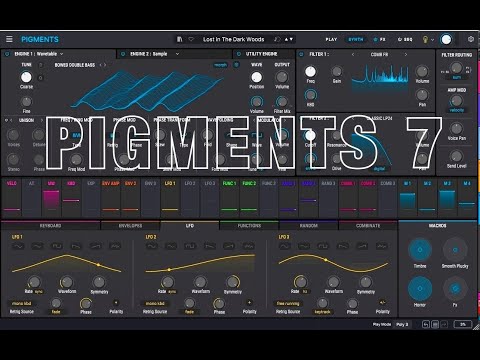The width and height of the screenshot is (480, 360).
Task: Open the COMBINATE modulation tab
Action: tap(368, 226)
